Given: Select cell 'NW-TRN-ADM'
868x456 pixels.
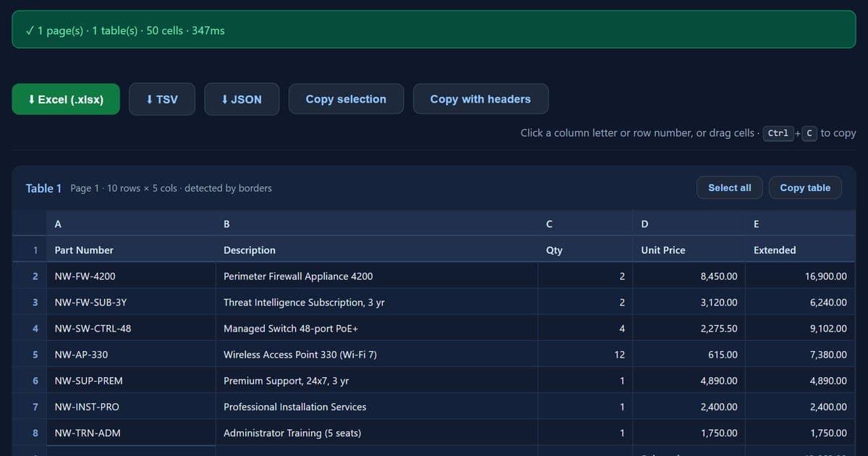Looking at the screenshot, I should click(x=132, y=432).
